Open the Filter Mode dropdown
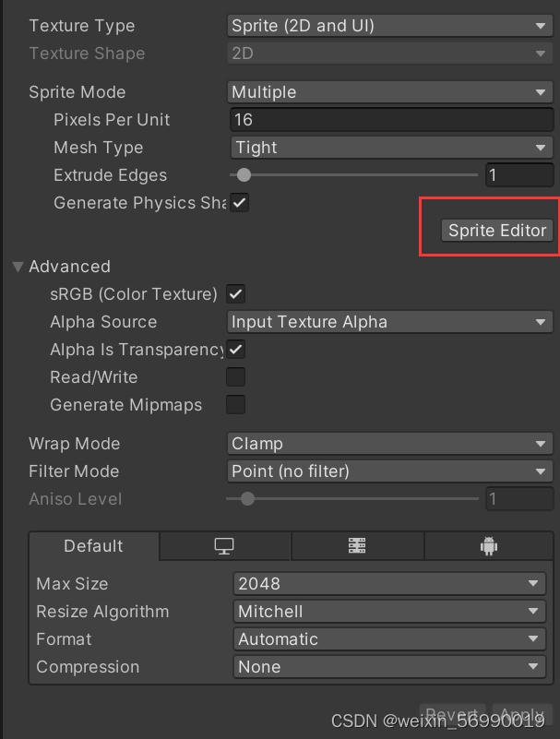Viewport: 560px width, 739px height. (x=540, y=471)
